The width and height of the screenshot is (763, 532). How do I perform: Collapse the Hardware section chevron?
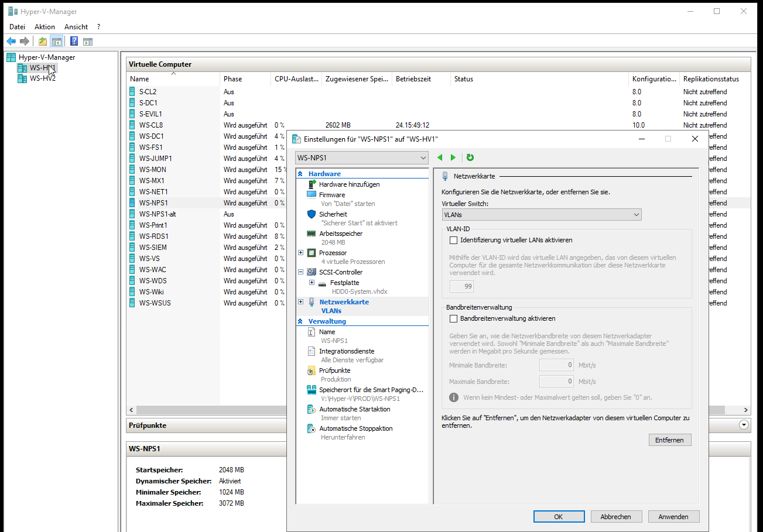tap(300, 174)
